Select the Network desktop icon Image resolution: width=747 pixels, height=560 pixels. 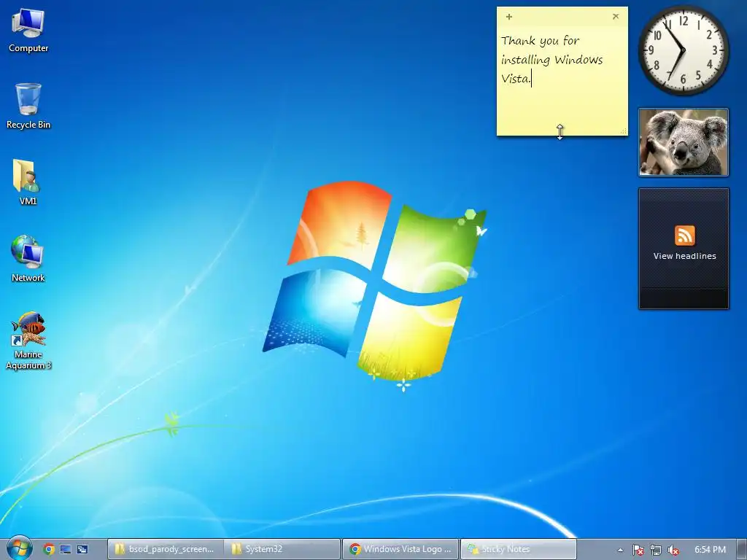pyautogui.click(x=28, y=259)
